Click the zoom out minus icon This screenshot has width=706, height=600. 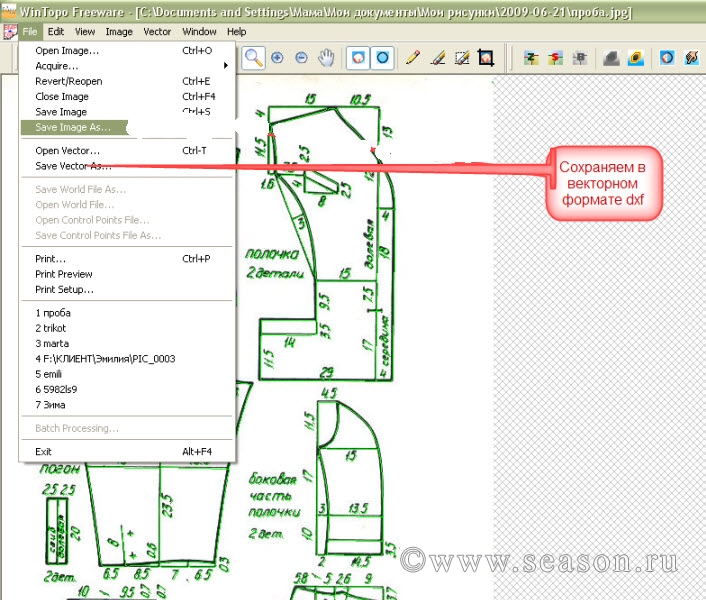pos(302,58)
